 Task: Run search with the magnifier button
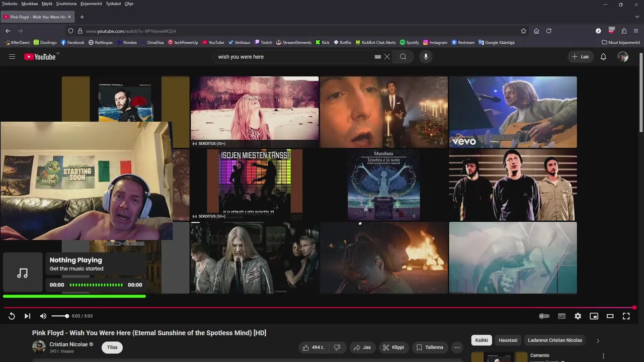click(403, 57)
